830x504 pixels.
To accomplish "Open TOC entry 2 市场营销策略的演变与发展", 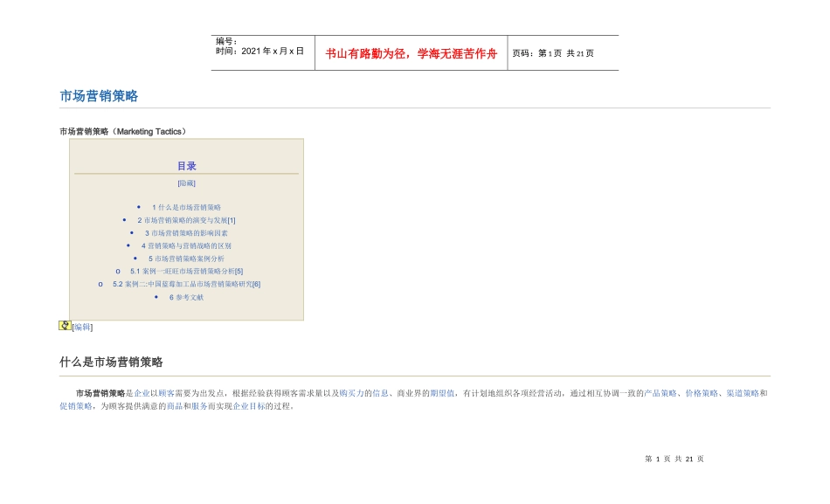I will pyautogui.click(x=186, y=220).
